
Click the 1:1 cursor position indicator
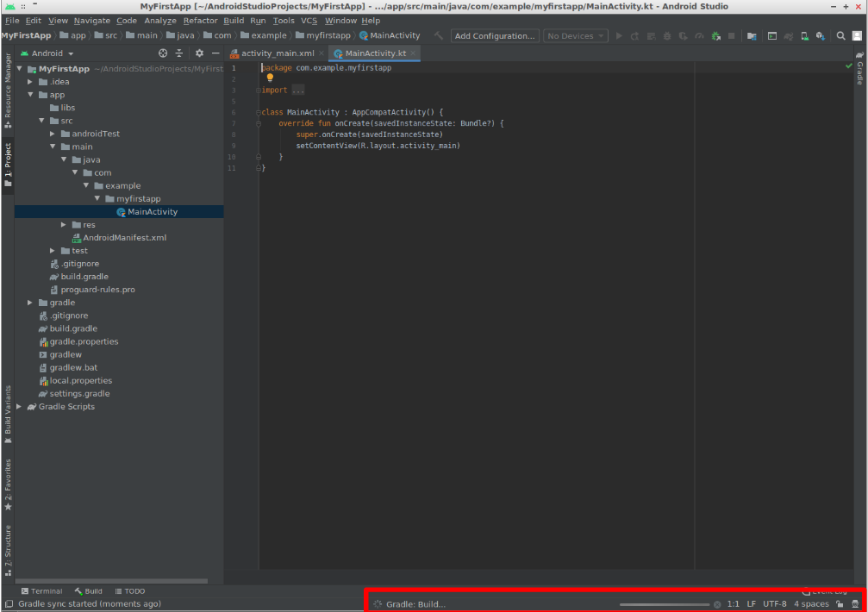click(733, 604)
